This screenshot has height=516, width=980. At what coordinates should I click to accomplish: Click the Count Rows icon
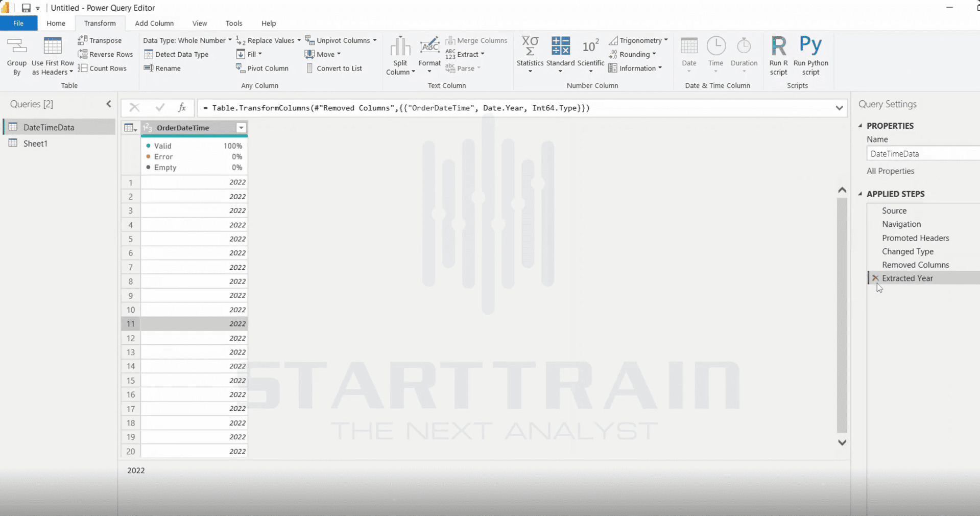click(x=82, y=68)
